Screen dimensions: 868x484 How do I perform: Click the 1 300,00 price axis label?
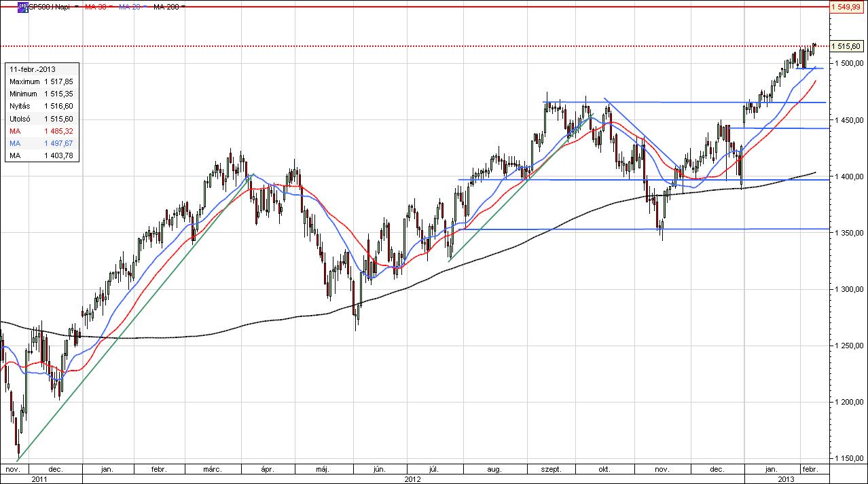850,289
